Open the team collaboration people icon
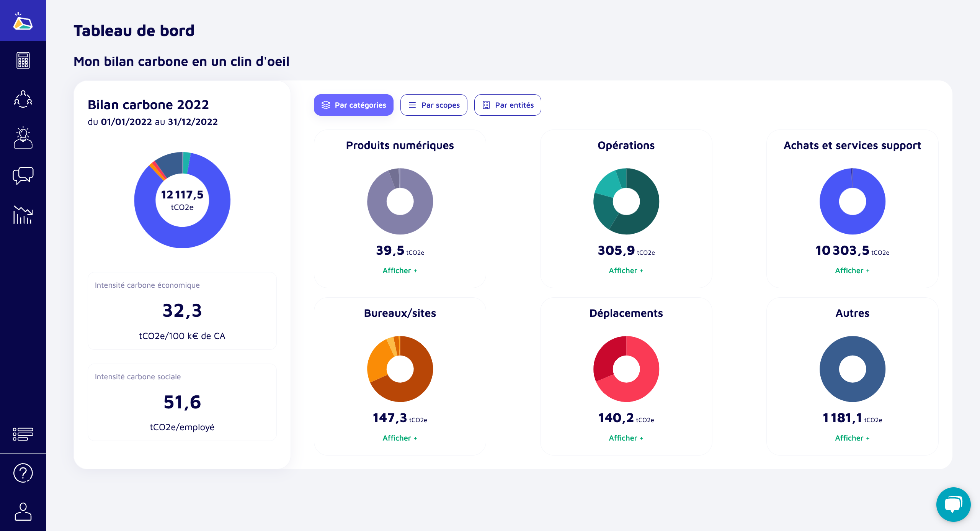This screenshot has width=980, height=531. point(23,99)
